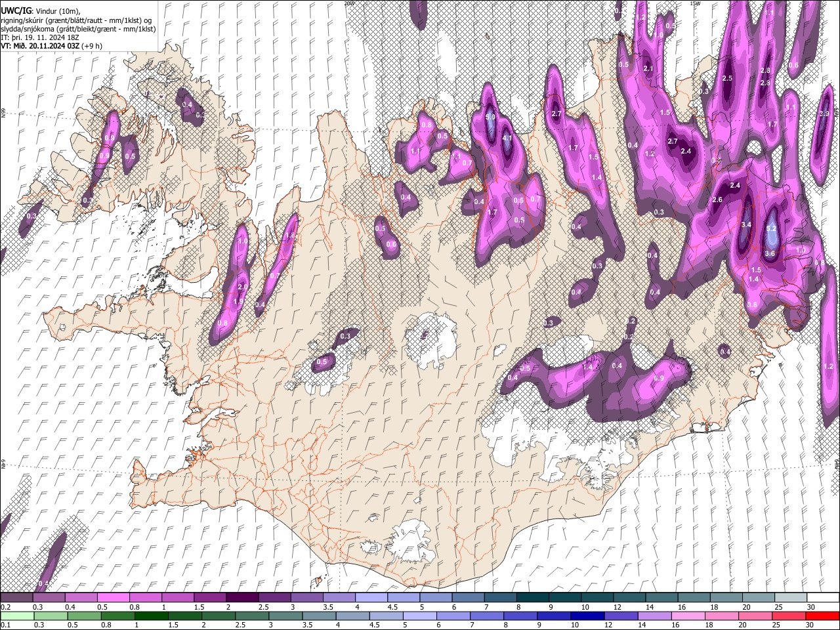The image size is (840, 630).
Task: Select the snow swatch between 1 and 1.5
Action: [x=178, y=597]
